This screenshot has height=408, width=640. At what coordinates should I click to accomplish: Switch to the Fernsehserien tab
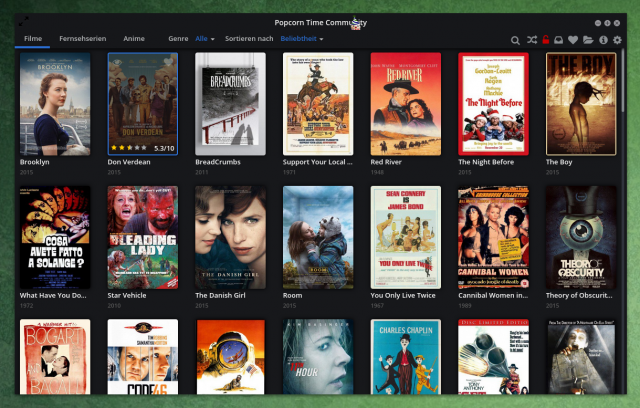(x=82, y=39)
